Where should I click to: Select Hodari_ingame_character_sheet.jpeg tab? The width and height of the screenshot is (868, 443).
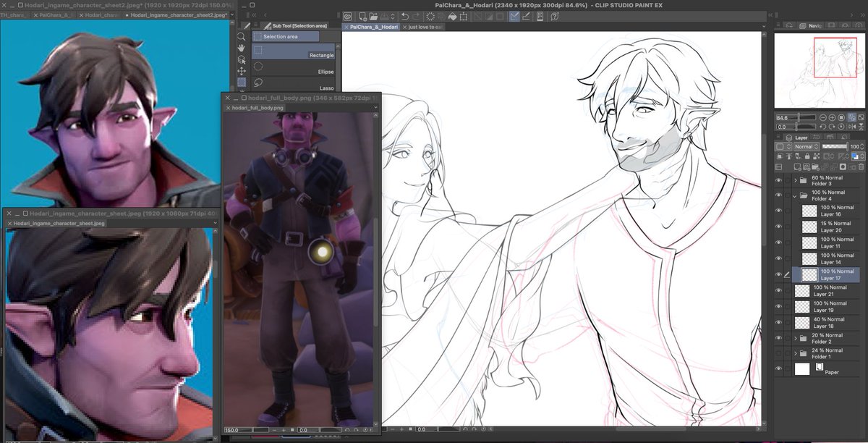57,224
